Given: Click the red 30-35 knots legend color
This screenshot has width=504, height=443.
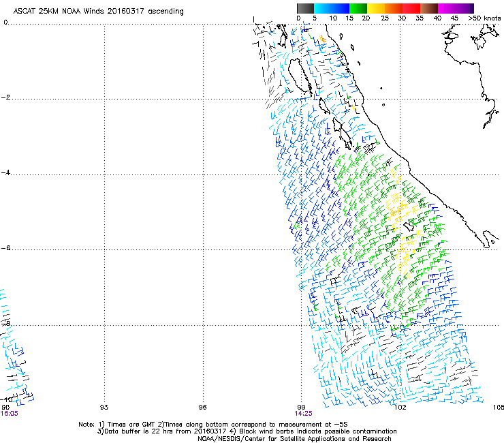Looking at the screenshot, I should 411,8.
